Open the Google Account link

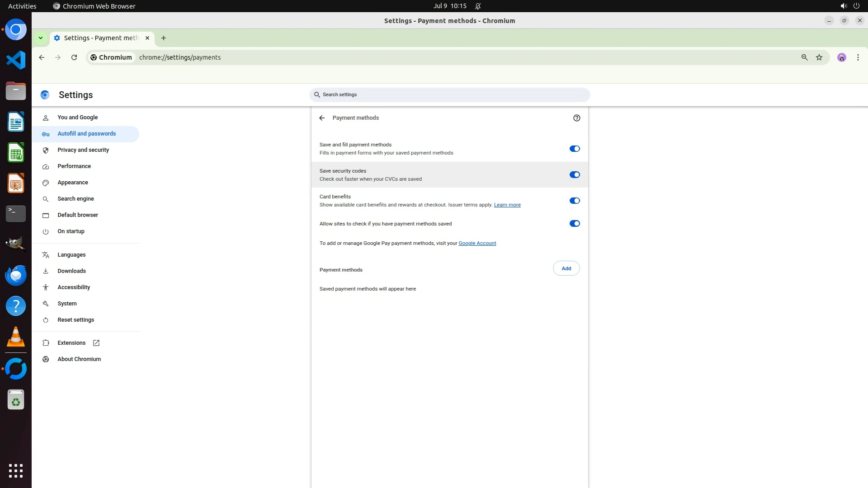click(x=477, y=243)
